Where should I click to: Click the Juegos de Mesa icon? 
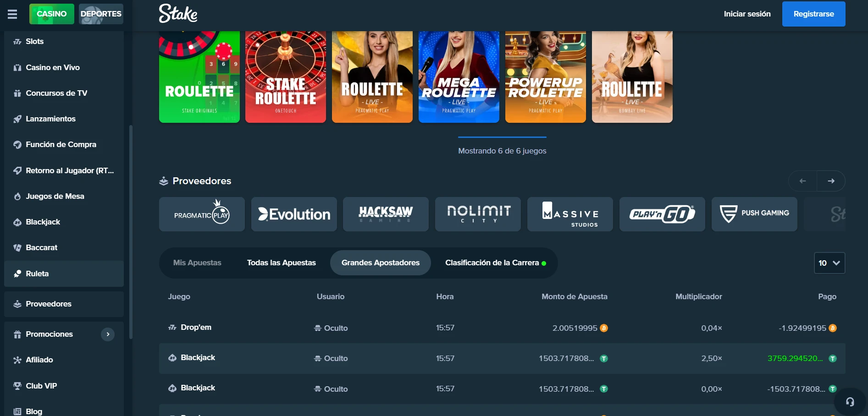[17, 197]
